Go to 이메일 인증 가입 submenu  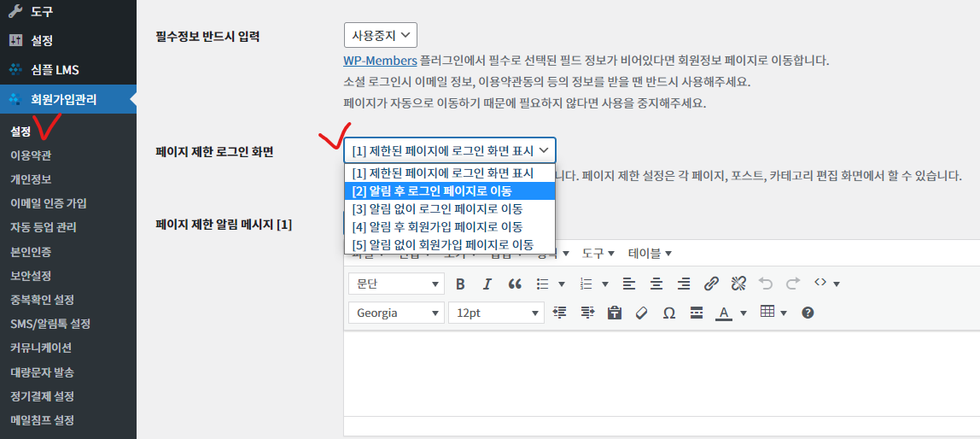[49, 203]
